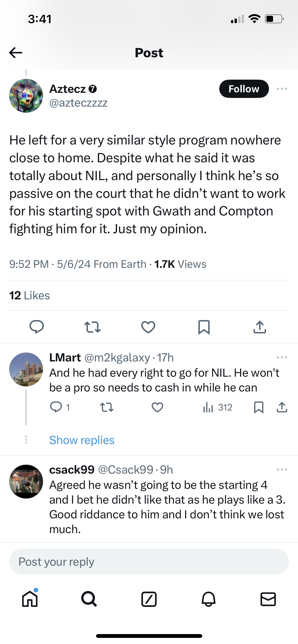This screenshot has height=644, width=298.
Task: Tap the Post your reply field
Action: [149, 562]
